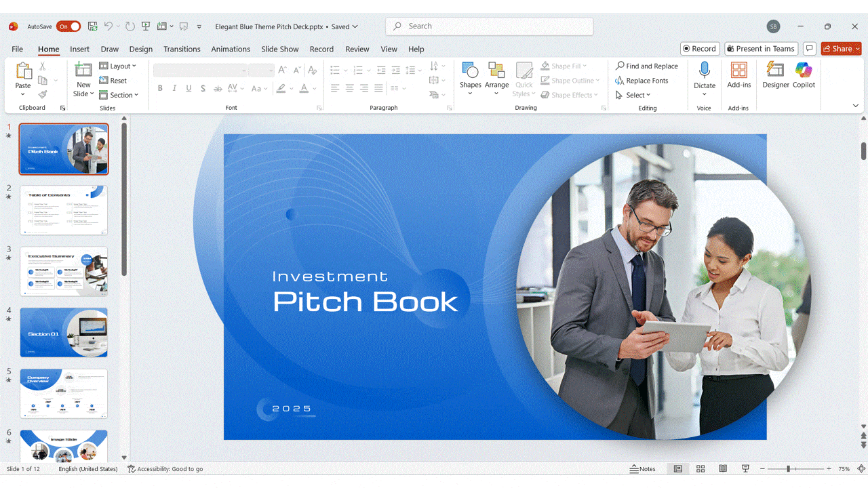Open the Slide Show menu tab
This screenshot has width=868, height=488.
(x=279, y=49)
